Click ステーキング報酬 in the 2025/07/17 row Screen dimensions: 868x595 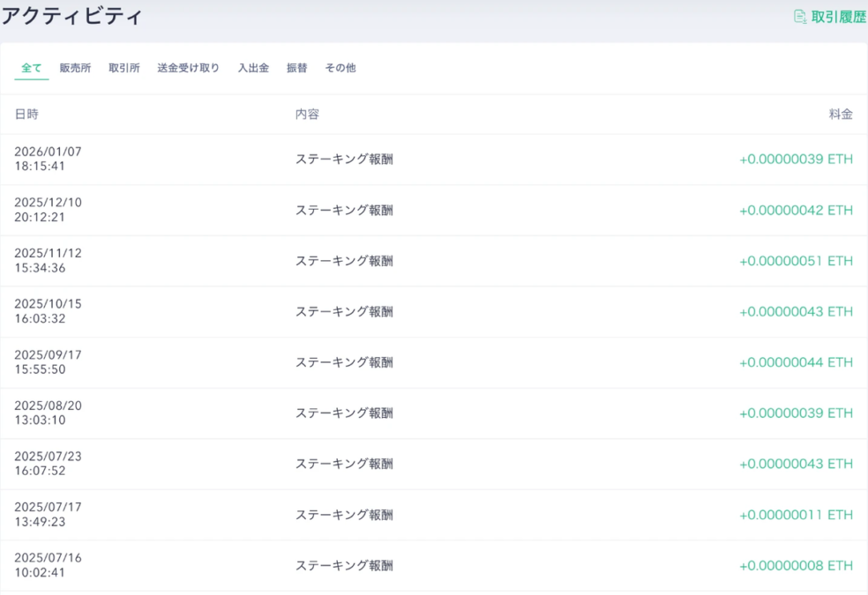(344, 515)
